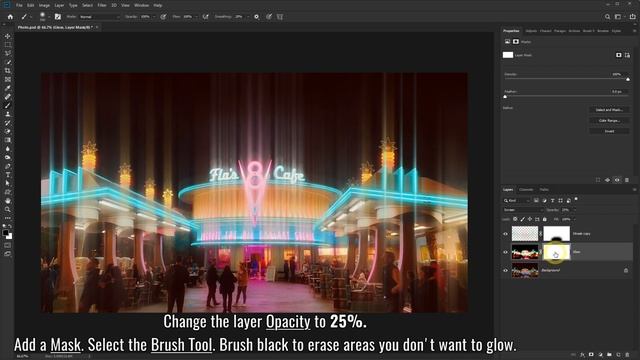Select the Eyedropper tool

click(8, 88)
